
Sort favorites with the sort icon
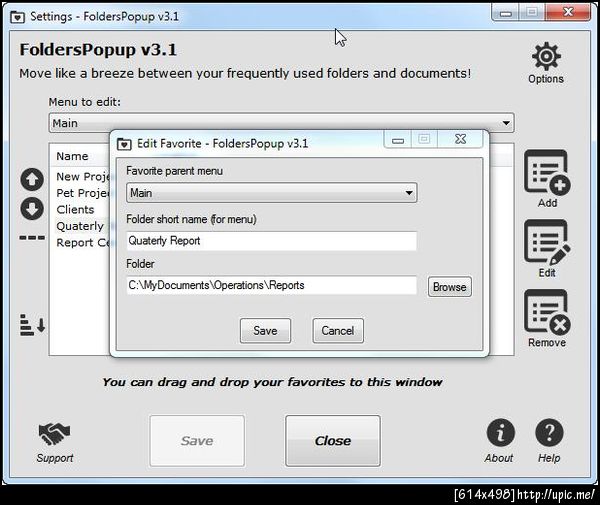33,325
